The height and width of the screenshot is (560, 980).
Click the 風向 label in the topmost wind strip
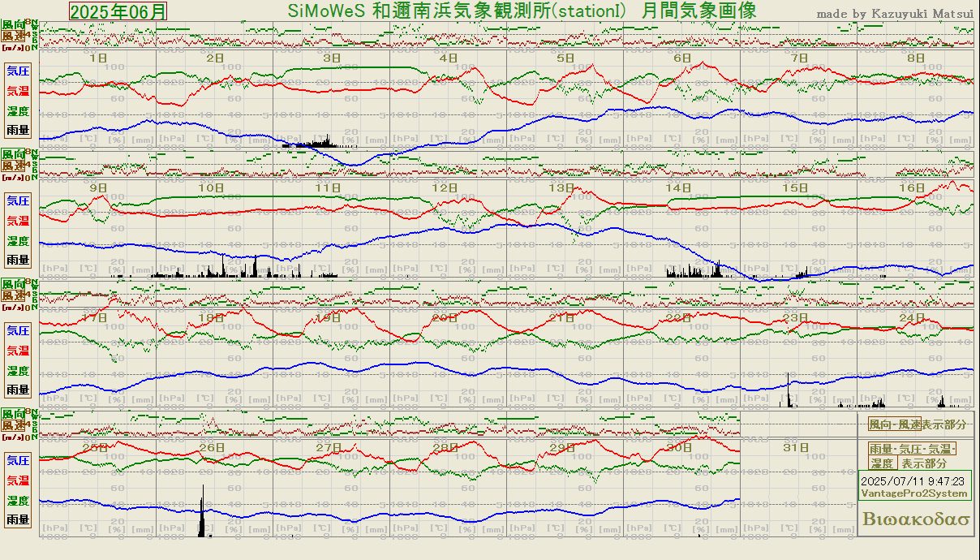pyautogui.click(x=13, y=26)
